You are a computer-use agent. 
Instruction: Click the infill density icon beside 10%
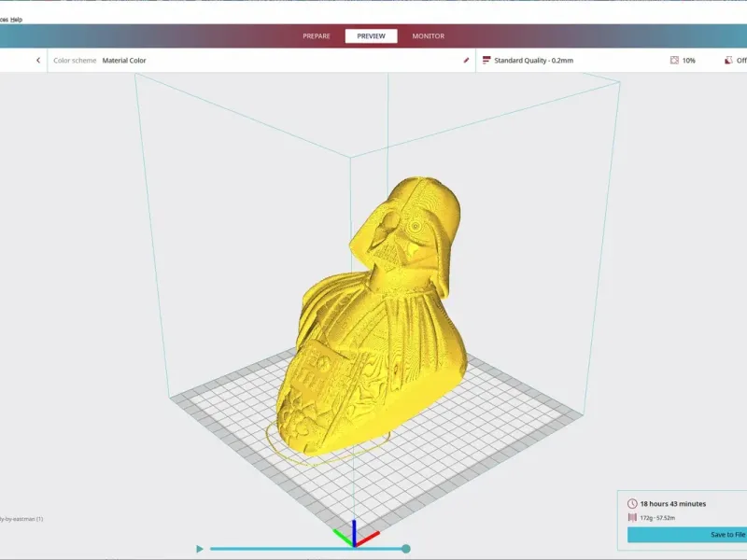pyautogui.click(x=674, y=61)
